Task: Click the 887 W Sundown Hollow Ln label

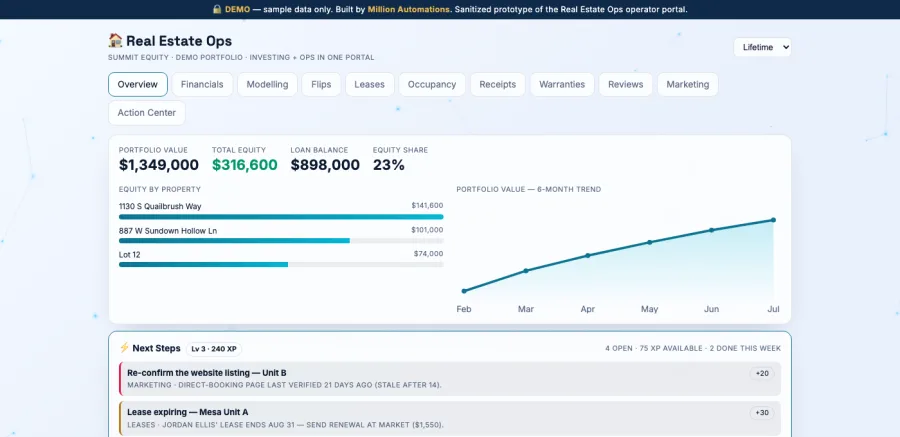Action: pyautogui.click(x=168, y=231)
